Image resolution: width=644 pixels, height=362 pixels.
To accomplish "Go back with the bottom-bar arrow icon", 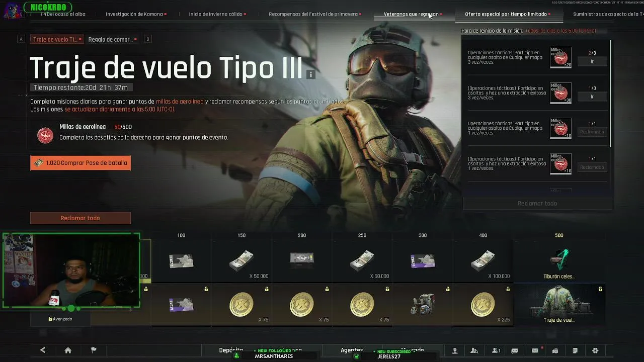I will (x=43, y=350).
